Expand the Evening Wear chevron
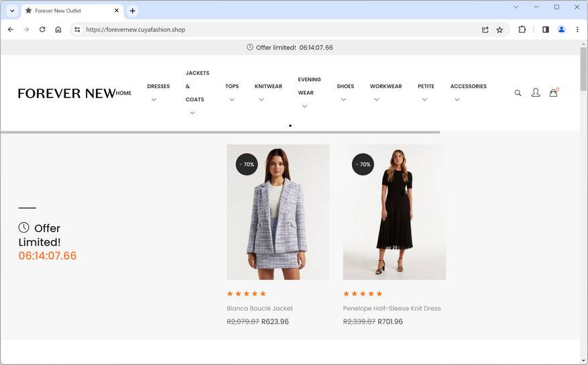 pyautogui.click(x=304, y=107)
